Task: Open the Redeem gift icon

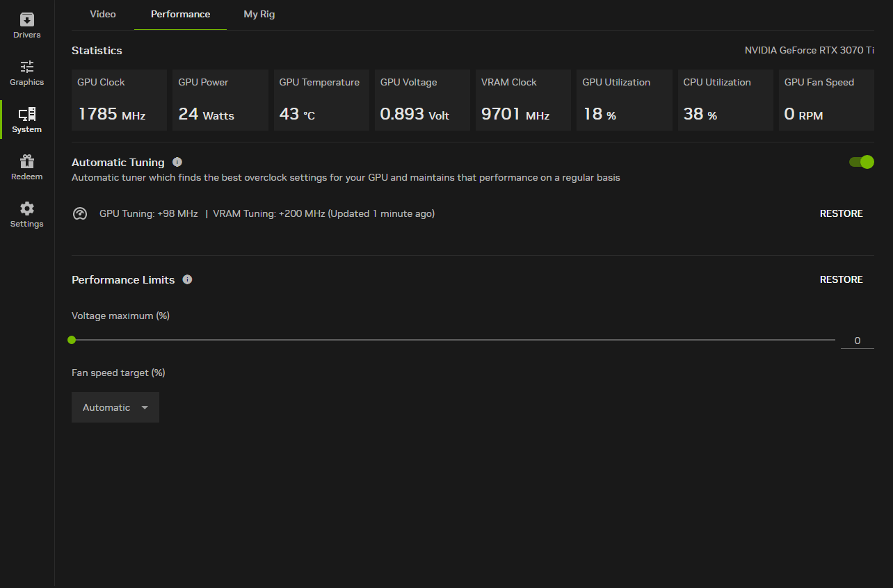Action: [x=27, y=161]
